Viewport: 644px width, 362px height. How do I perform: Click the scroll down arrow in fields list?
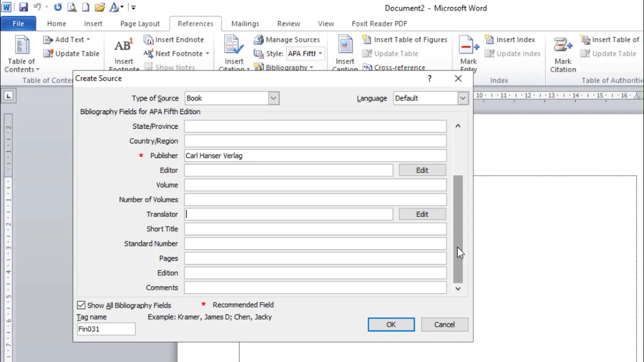458,288
